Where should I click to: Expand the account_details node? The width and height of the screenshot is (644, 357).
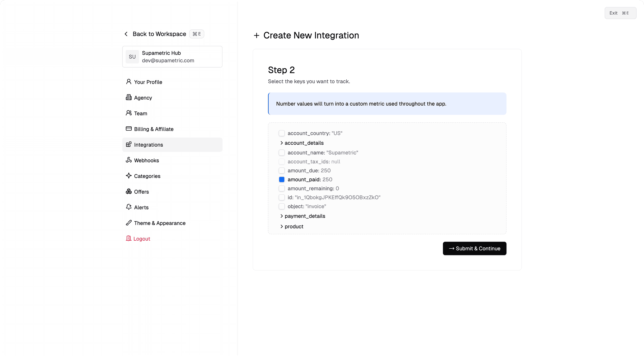pyautogui.click(x=281, y=143)
